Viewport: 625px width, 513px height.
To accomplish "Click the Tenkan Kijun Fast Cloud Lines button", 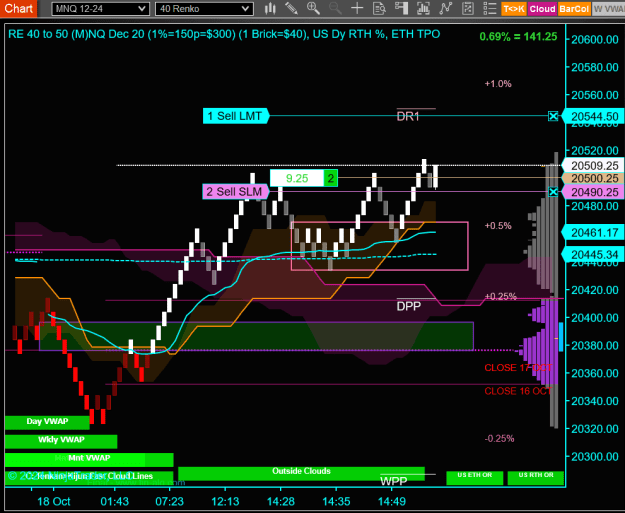I will 89,476.
